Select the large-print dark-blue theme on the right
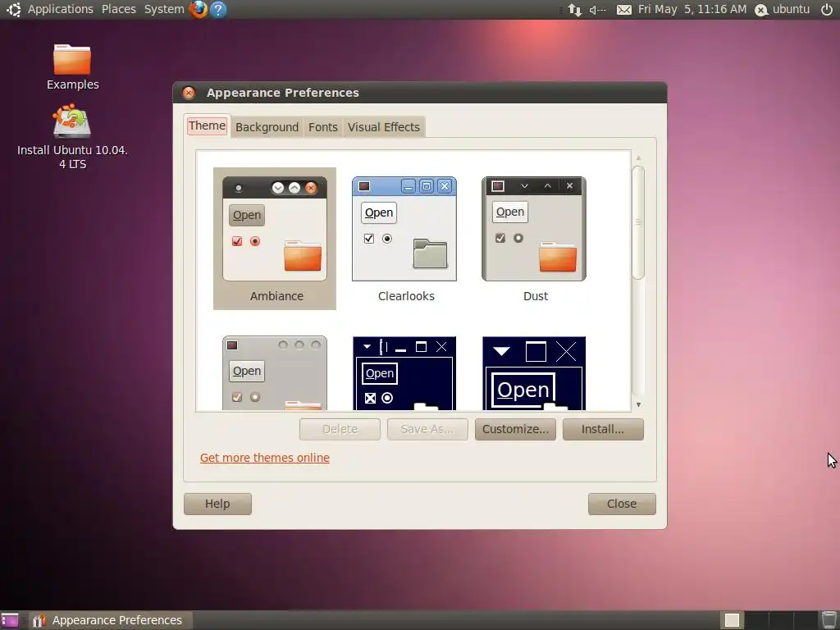Screen dimensions: 840x630 (534, 373)
